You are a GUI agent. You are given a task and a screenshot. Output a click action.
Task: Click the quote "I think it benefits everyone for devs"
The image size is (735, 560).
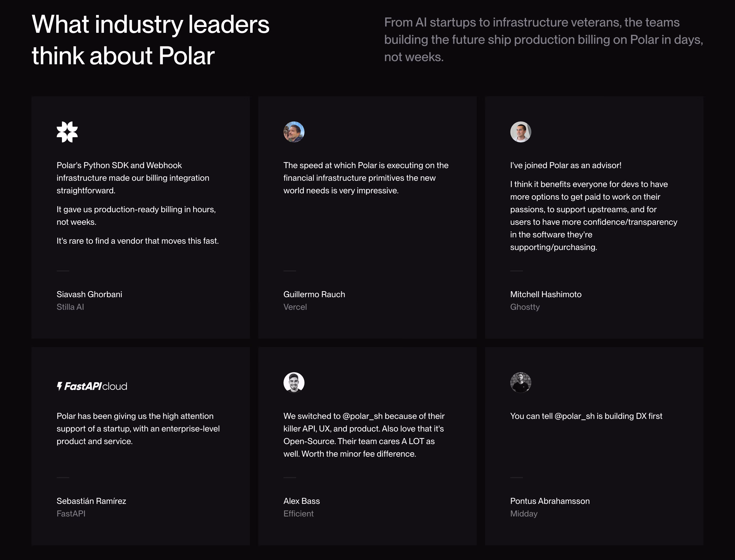point(594,216)
